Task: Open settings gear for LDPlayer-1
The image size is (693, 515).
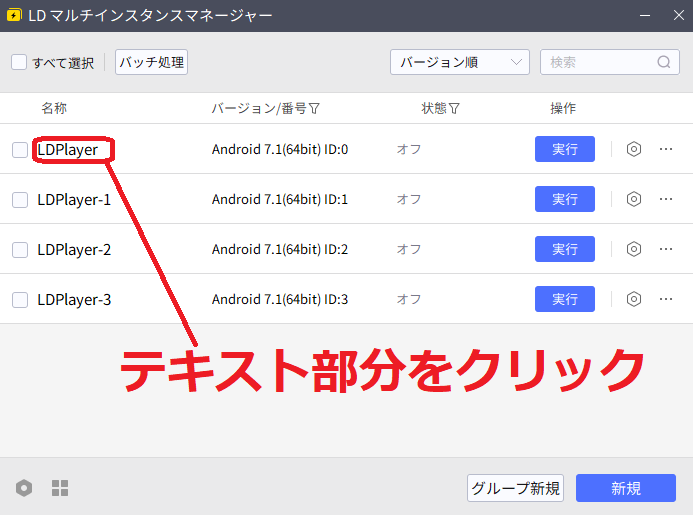Action: coord(633,199)
